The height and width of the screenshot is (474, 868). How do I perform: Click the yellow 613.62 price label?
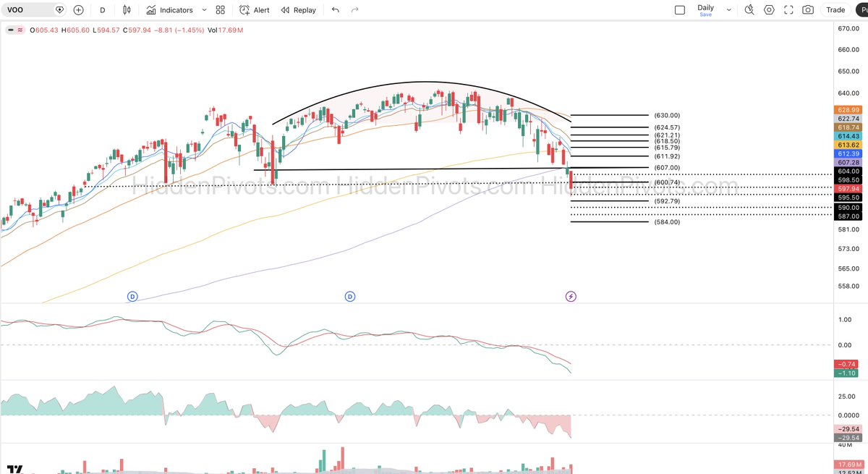848,145
